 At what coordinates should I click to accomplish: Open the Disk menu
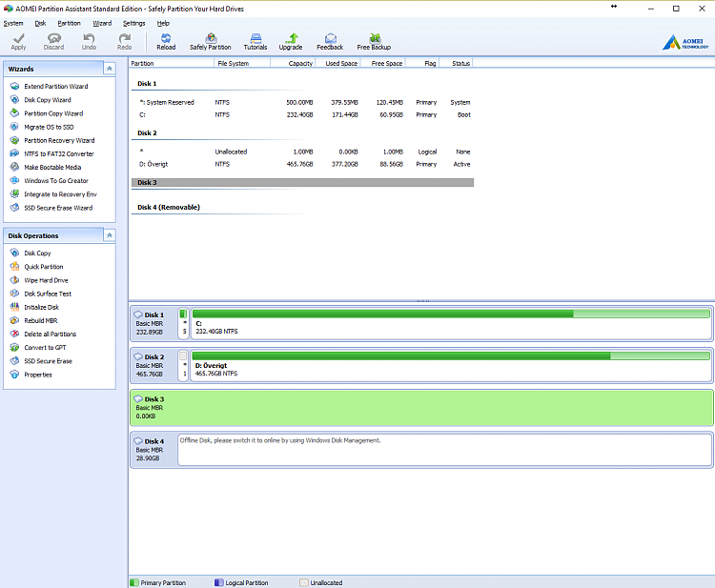pyautogui.click(x=40, y=23)
